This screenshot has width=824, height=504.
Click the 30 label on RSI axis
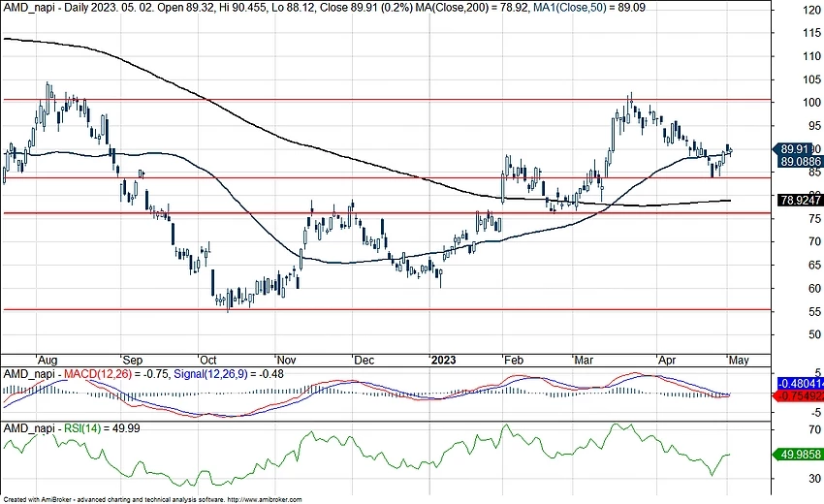tap(815, 478)
